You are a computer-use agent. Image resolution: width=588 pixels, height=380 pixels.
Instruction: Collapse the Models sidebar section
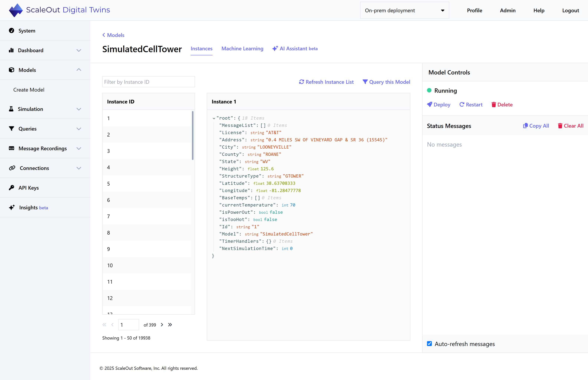(79, 70)
